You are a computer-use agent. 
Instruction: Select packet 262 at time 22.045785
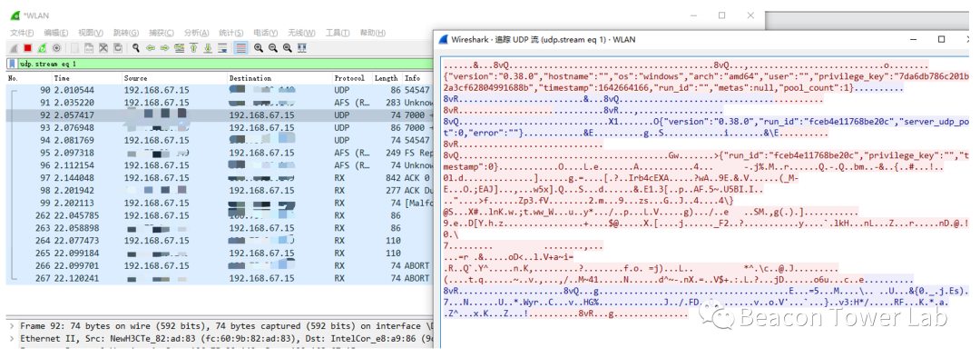220,215
